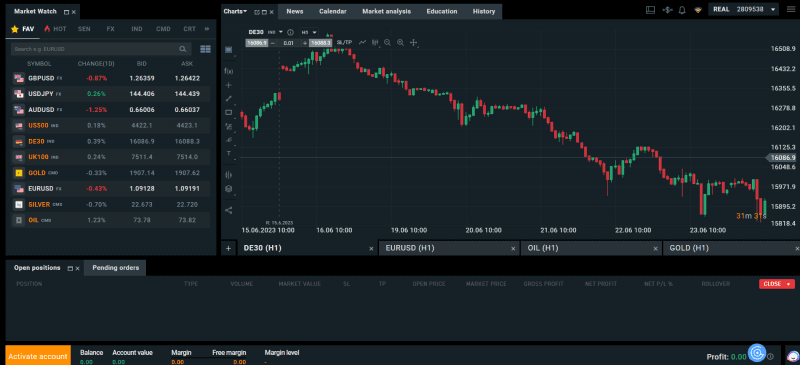Expand the CLOSE positions dropdown arrow
The image size is (800, 365).
point(788,284)
